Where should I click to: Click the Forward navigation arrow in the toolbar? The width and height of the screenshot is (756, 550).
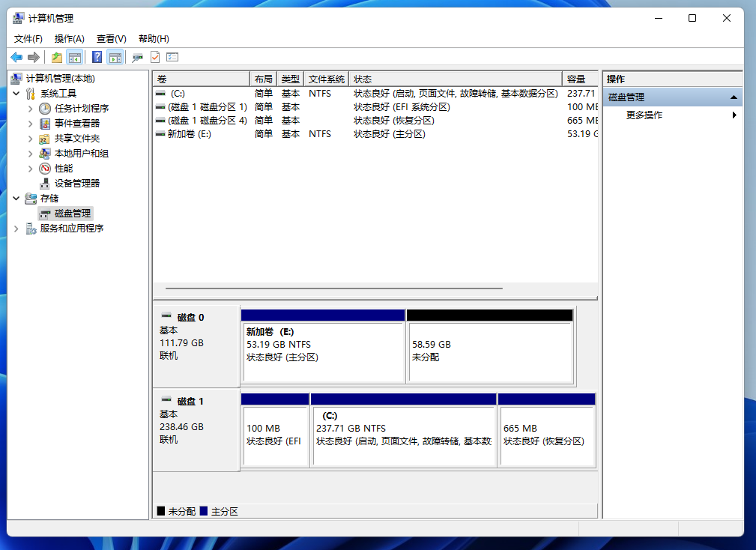click(x=33, y=57)
